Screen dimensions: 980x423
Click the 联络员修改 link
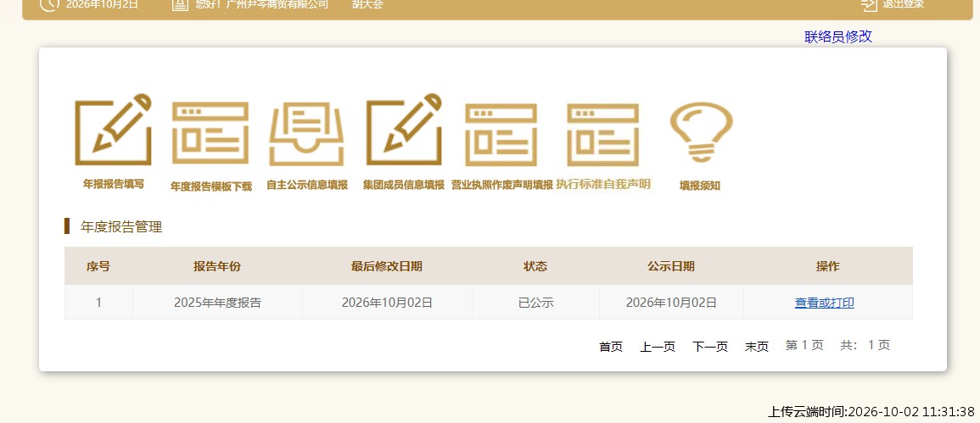(838, 36)
